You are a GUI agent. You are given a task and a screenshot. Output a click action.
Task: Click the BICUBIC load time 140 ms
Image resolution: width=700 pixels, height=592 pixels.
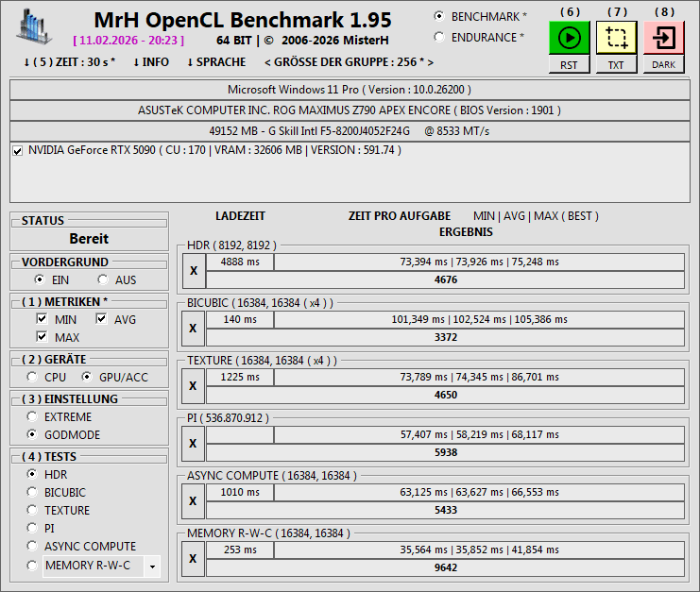point(240,319)
